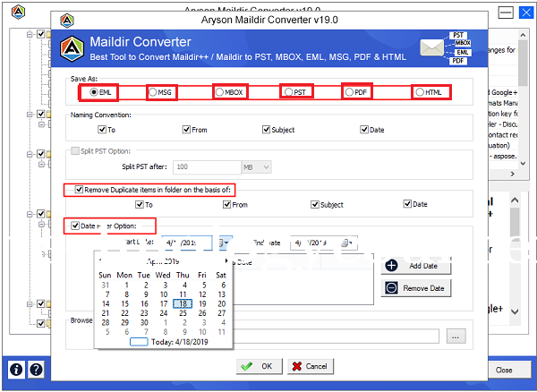The image size is (537, 392).
Task: Uncheck From under Remove Duplicate items
Action: 226,204
